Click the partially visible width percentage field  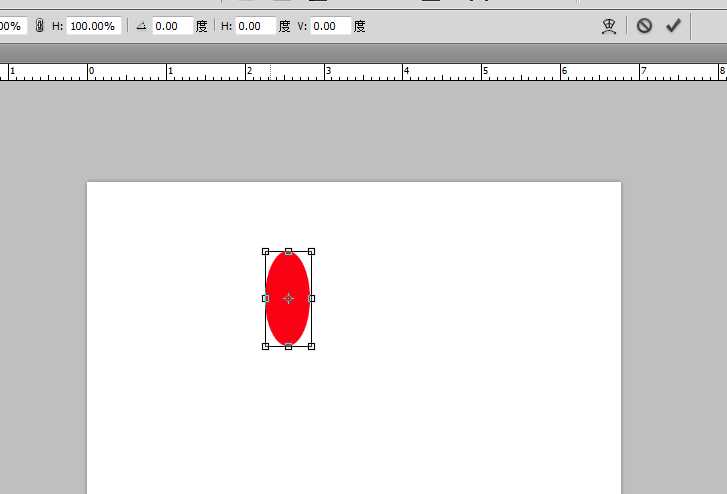point(12,26)
